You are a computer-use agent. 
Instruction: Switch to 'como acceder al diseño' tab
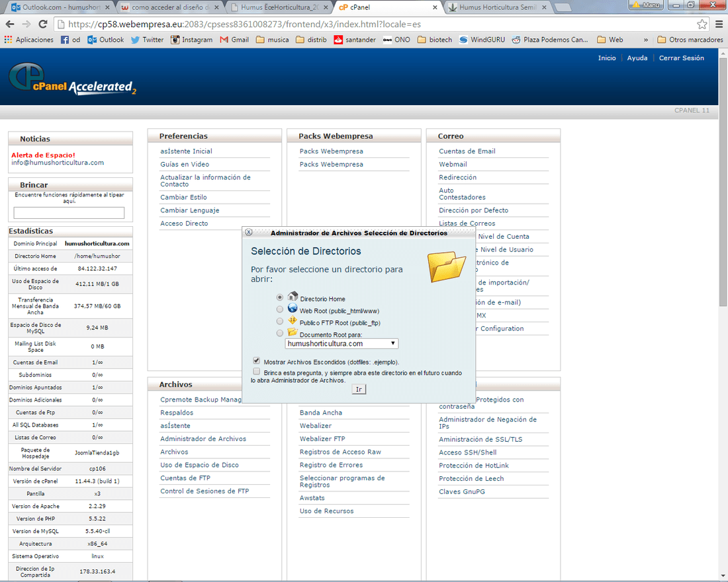[x=169, y=7]
